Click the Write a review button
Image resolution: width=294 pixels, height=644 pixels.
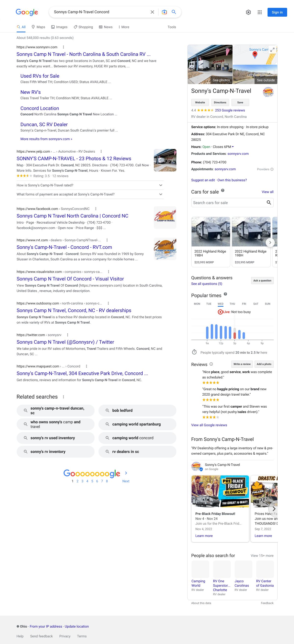(242, 364)
